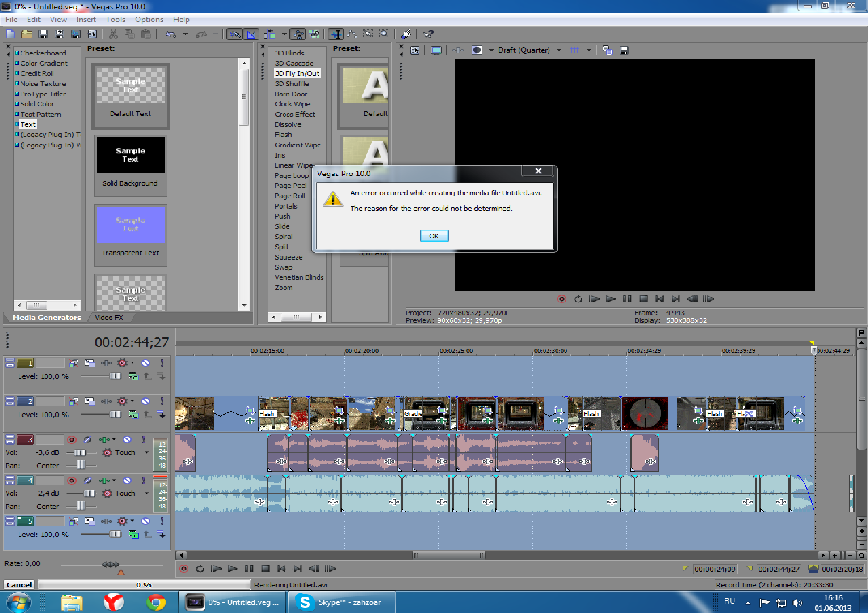This screenshot has width=868, height=613.
Task: Invert phase on track 3
Action: point(88,440)
